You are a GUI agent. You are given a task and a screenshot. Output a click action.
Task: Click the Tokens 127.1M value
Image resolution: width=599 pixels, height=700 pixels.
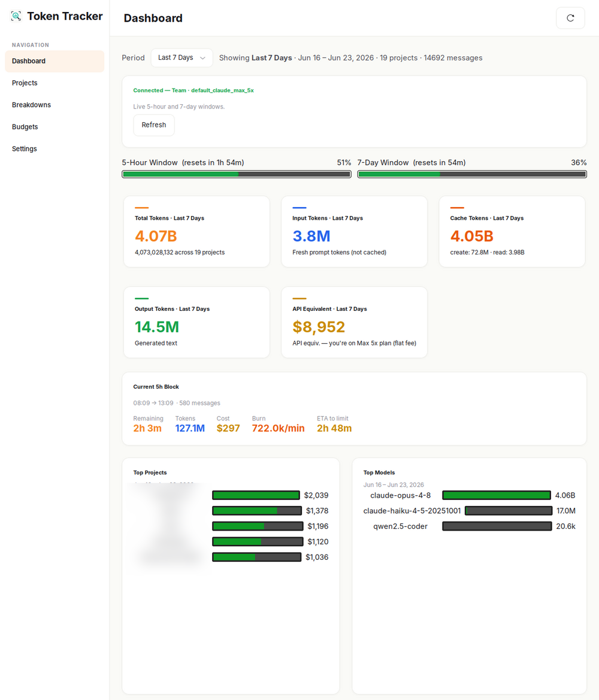(190, 428)
